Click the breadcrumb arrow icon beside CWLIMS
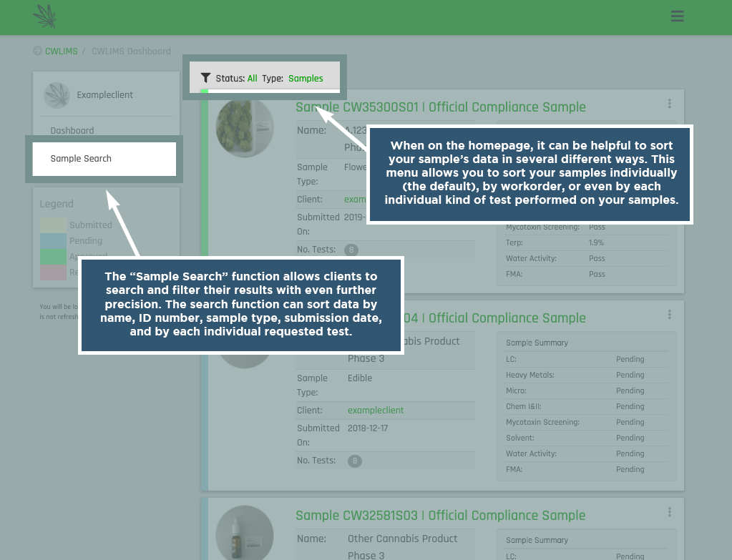 [37, 51]
